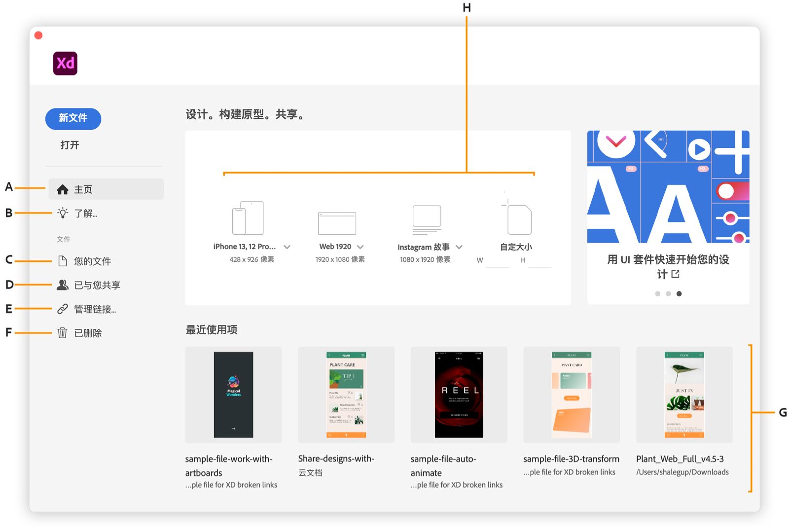Click the 自定大小 label text

516,247
